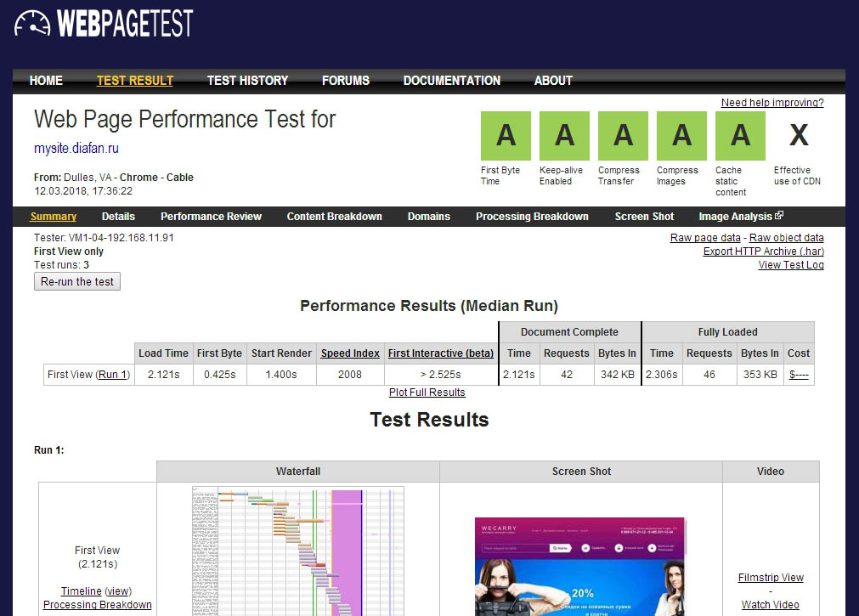Screen dimensions: 859x616
Task: Click the WebPageTest speedometer logo icon
Action: [31, 24]
